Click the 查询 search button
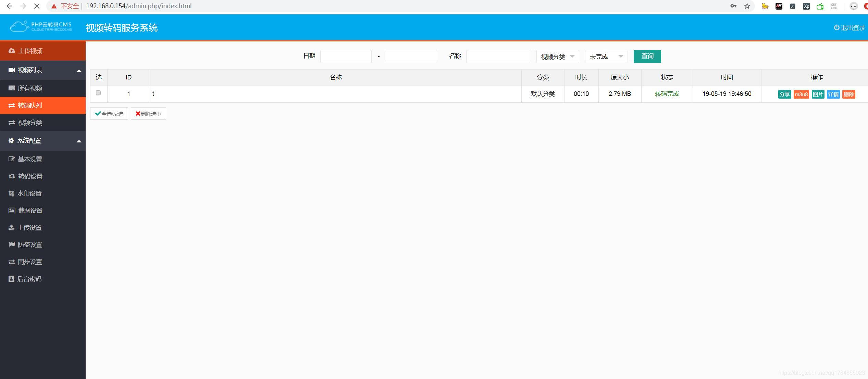 click(x=647, y=56)
